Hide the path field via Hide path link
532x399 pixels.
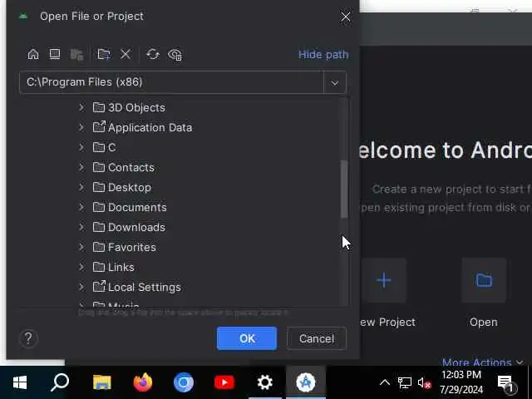tap(323, 55)
